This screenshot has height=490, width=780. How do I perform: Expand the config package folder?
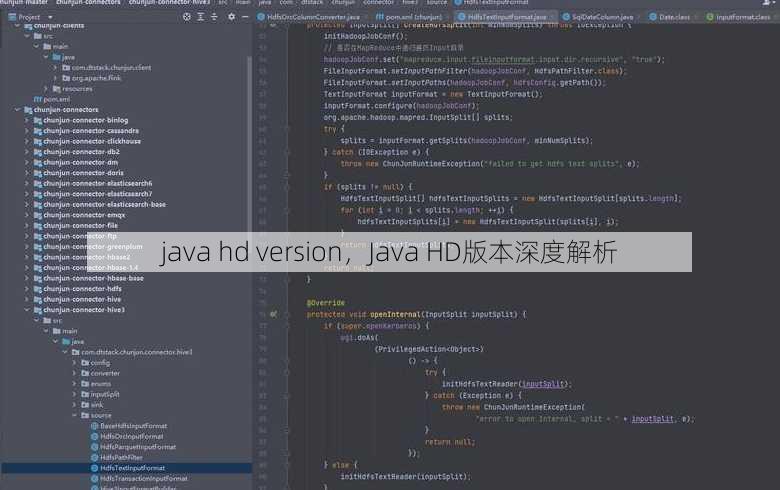point(75,363)
